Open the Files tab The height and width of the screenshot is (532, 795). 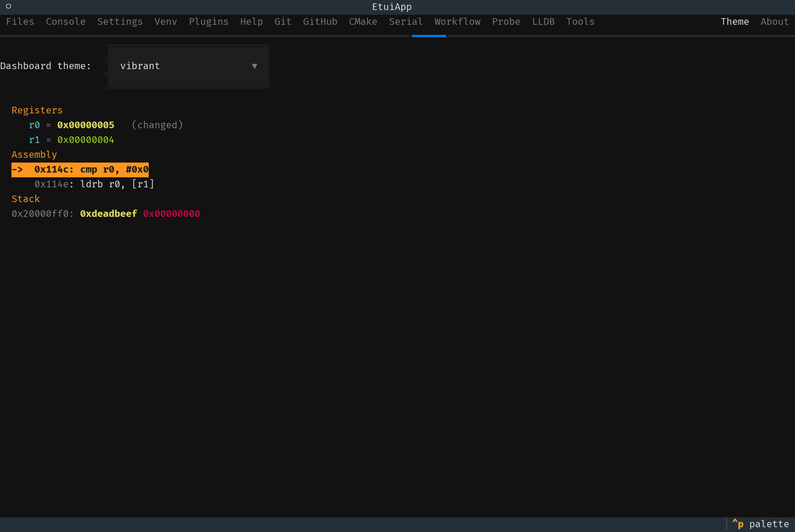coord(20,21)
